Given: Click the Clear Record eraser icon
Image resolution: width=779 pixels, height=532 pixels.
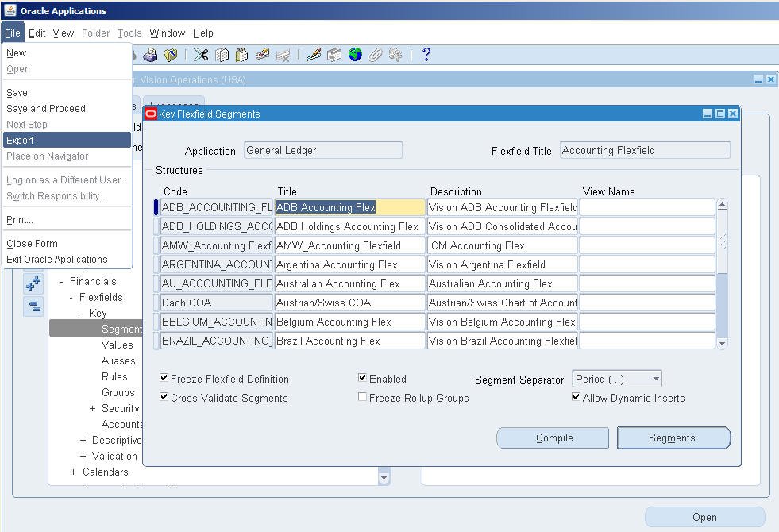Looking at the screenshot, I should pyautogui.click(x=262, y=55).
